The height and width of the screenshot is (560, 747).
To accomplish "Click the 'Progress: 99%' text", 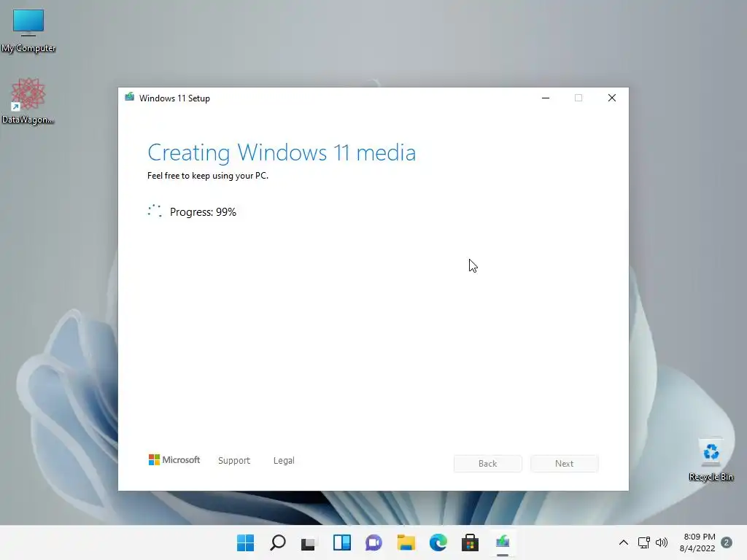I will click(x=203, y=212).
